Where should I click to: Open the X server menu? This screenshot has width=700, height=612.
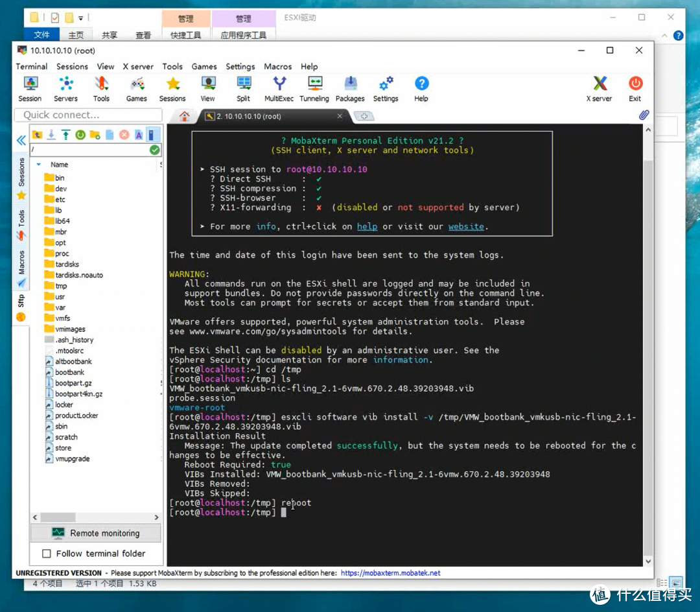click(138, 67)
